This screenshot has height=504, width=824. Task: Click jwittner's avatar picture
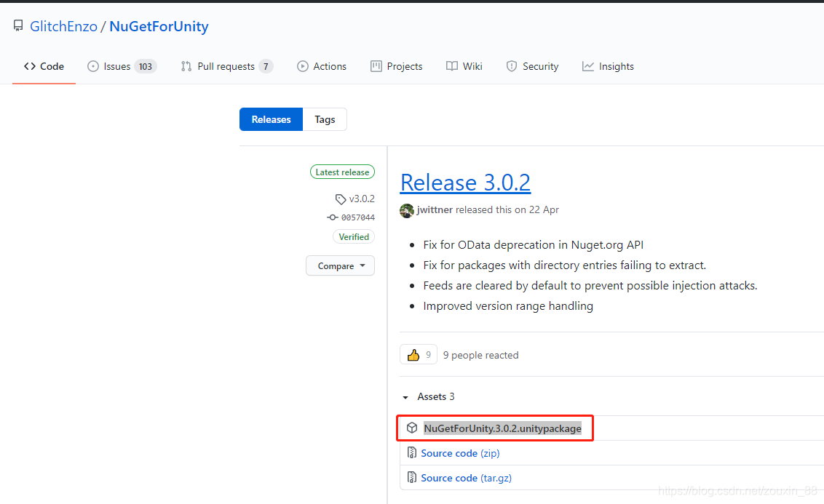pos(406,210)
